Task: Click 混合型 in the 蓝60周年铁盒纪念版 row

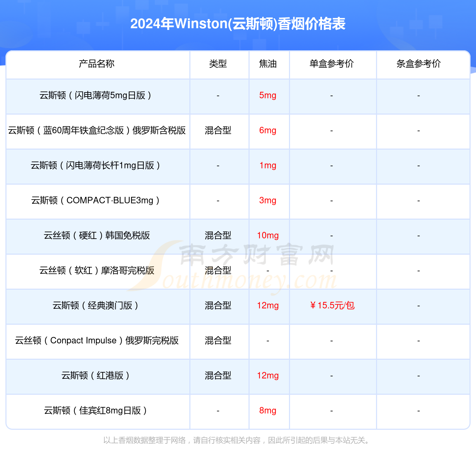Action: coord(218,131)
